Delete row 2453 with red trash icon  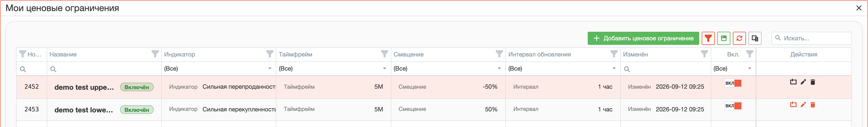coord(813,105)
